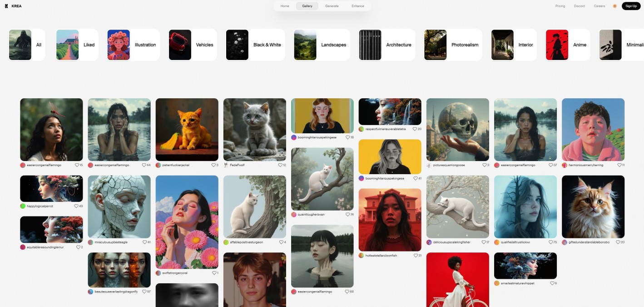Click username swiftstrongercoral
This screenshot has height=307, width=644.
(175, 273)
